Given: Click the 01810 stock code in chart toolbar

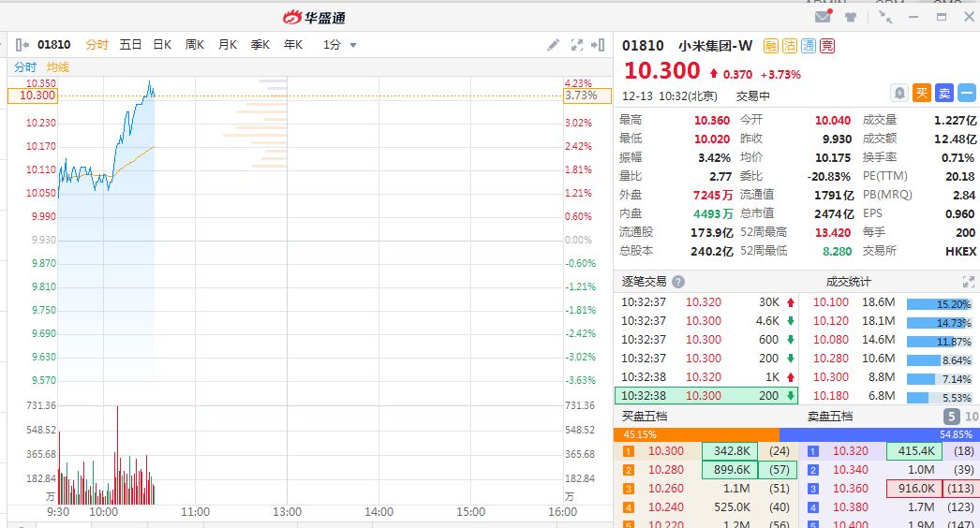Looking at the screenshot, I should (53, 44).
